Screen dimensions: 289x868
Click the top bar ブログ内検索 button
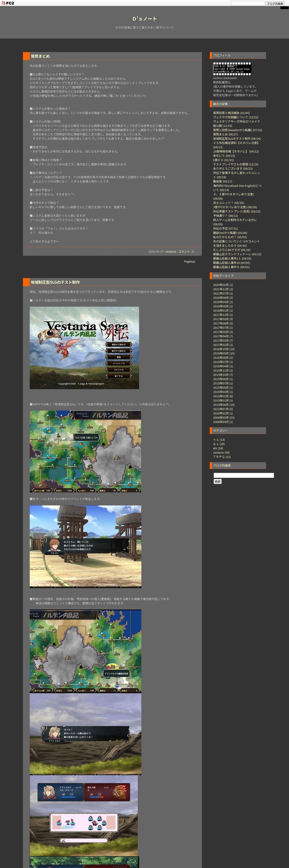click(275, 3)
